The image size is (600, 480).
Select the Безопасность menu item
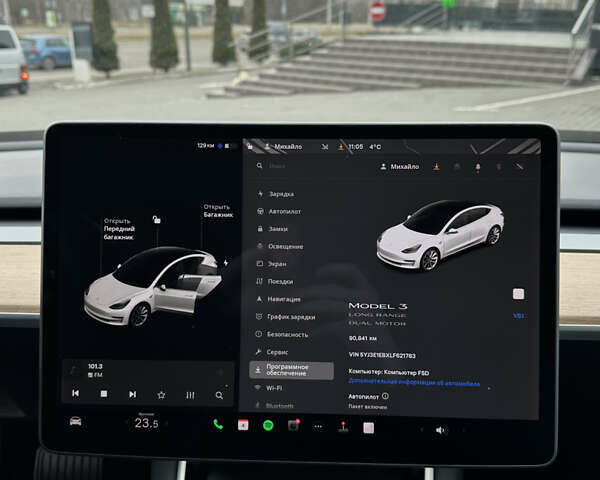[x=282, y=334]
